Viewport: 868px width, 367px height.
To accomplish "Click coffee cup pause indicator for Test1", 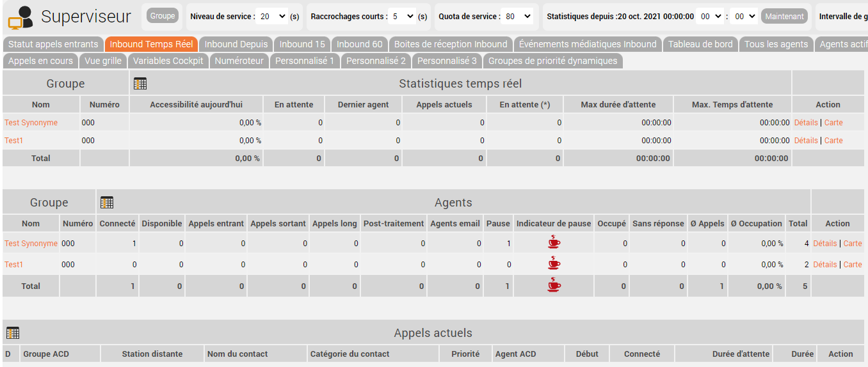I will click(554, 263).
